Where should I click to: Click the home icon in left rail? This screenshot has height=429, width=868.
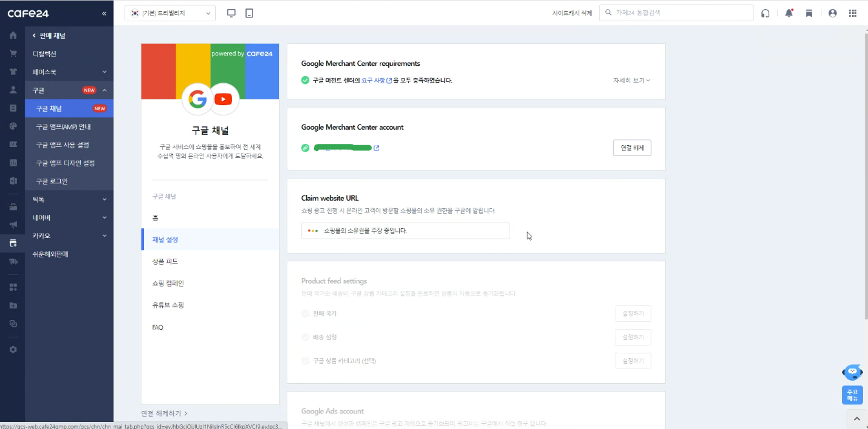13,35
